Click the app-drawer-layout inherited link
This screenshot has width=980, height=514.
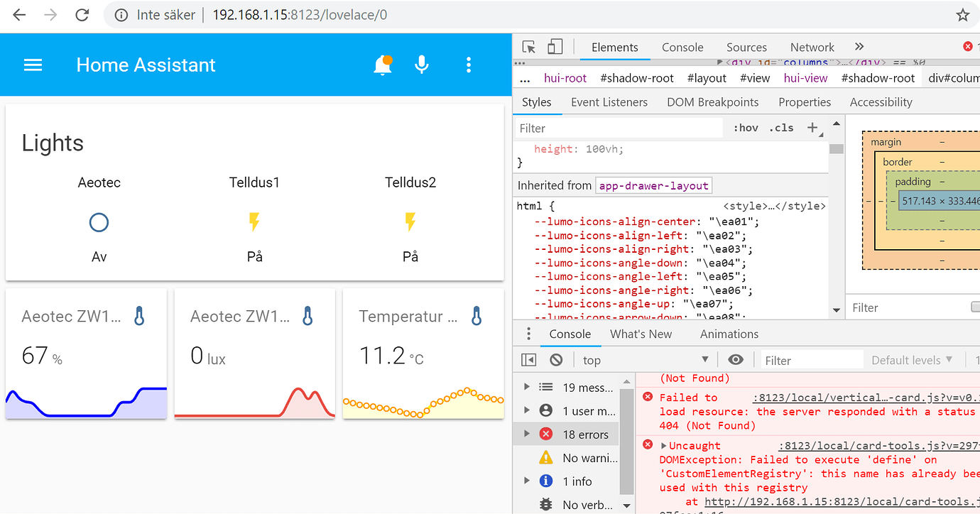(x=653, y=185)
